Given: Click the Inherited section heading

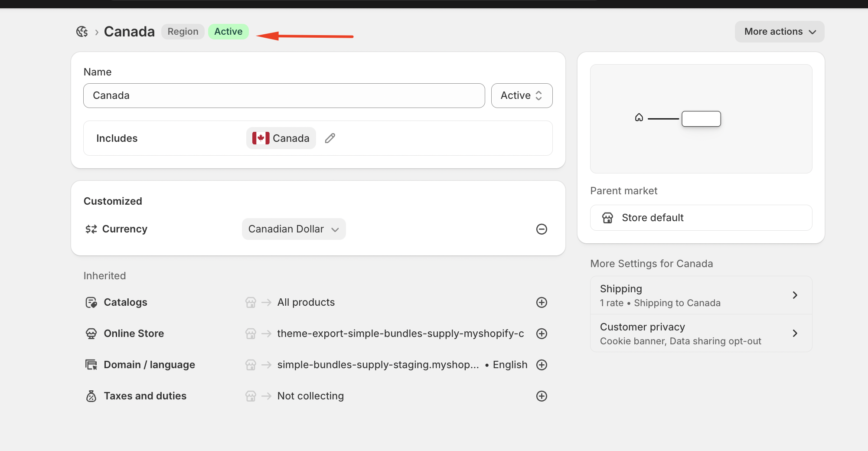Looking at the screenshot, I should (104, 276).
